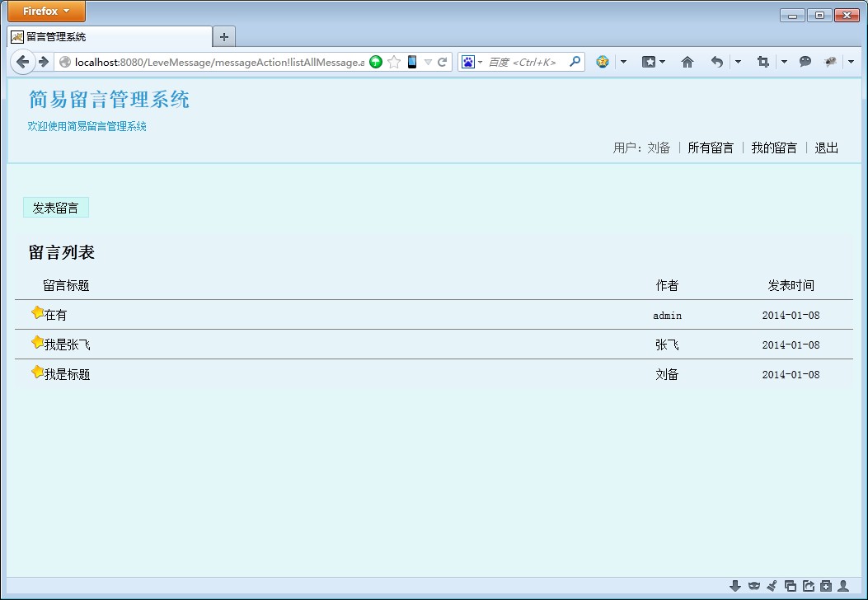Click the round face toolbar icon

603,62
